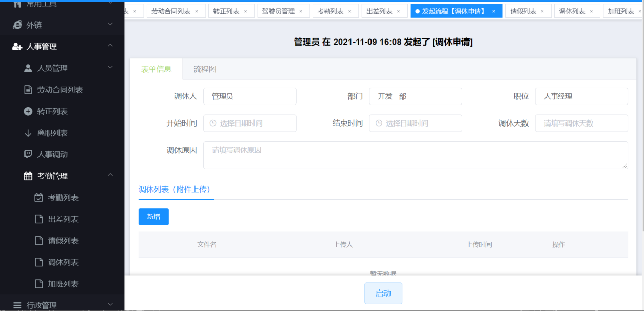
Task: Expand the 外链 menu chevron
Action: (x=110, y=24)
